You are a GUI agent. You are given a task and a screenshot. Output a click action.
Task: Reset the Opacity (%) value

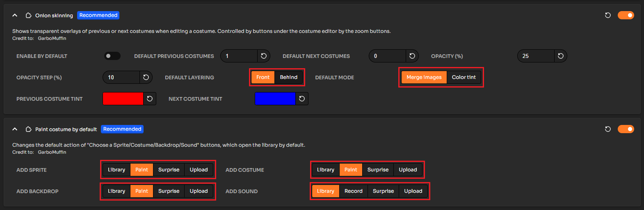point(561,56)
